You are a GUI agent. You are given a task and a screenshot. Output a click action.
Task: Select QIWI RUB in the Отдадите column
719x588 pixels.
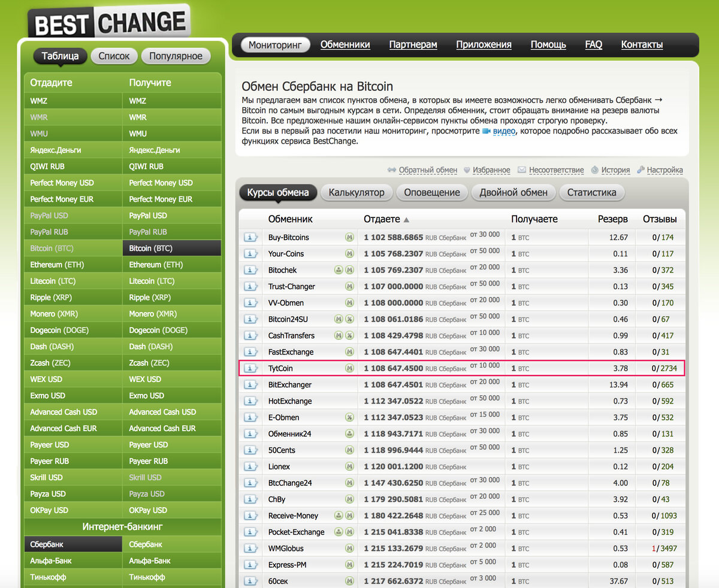coord(73,166)
